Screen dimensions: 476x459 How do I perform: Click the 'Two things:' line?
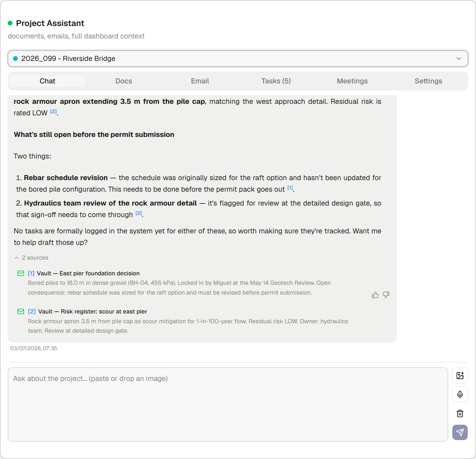pos(32,156)
